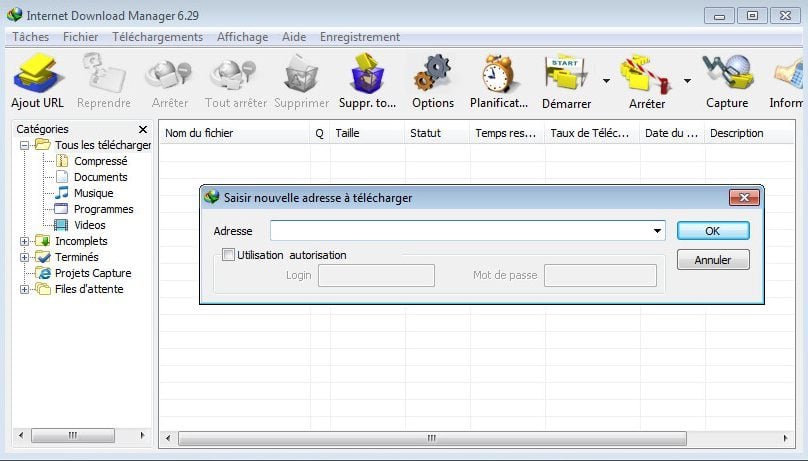Open the Affichage menu
The height and width of the screenshot is (461, 808).
pos(242,37)
